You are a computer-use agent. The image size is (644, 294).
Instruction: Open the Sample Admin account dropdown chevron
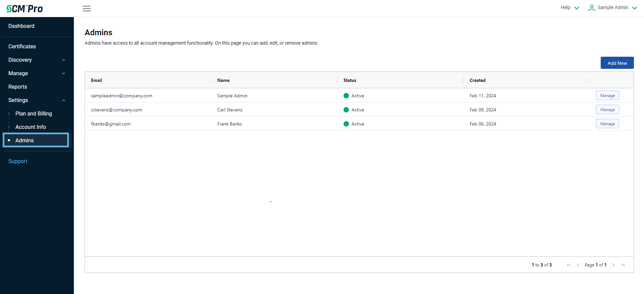point(635,8)
